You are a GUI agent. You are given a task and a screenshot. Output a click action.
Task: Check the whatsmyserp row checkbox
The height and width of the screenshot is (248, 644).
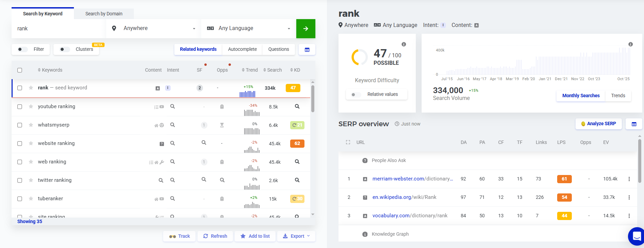coord(20,125)
